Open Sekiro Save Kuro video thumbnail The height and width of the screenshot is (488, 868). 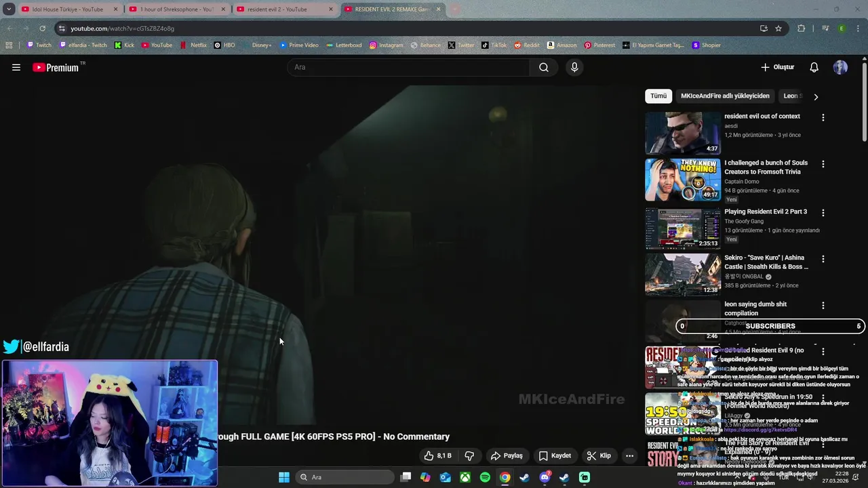683,274
